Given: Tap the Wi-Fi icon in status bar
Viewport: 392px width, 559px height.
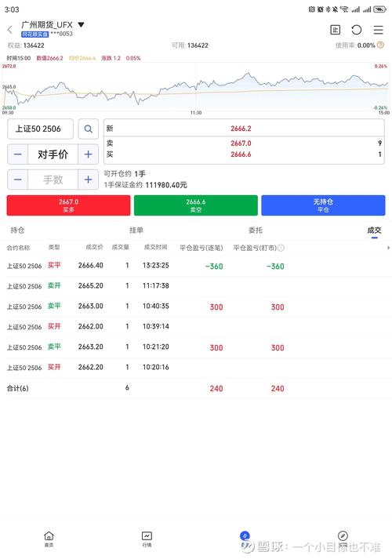Looking at the screenshot, I should (x=344, y=9).
